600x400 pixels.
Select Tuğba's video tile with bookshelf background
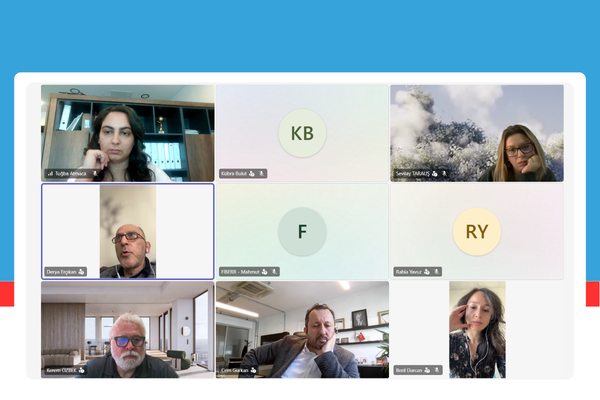pyautogui.click(x=128, y=133)
